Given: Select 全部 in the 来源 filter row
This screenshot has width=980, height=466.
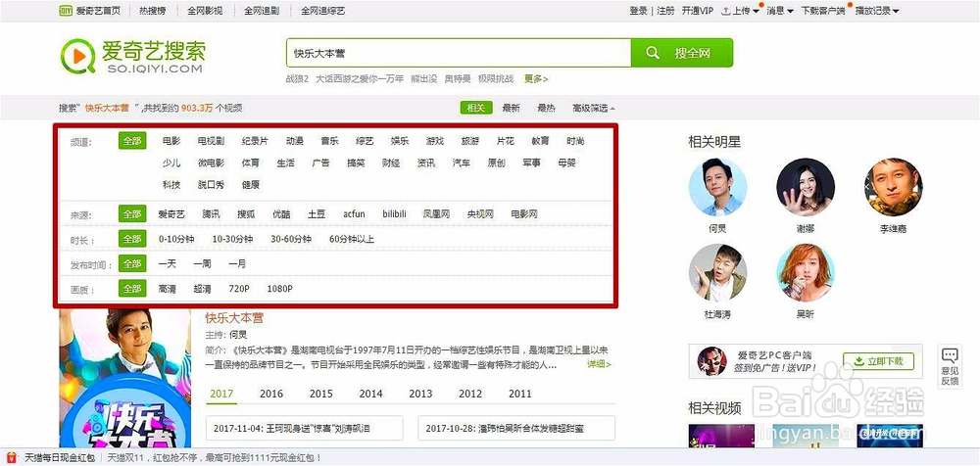Looking at the screenshot, I should pos(132,213).
